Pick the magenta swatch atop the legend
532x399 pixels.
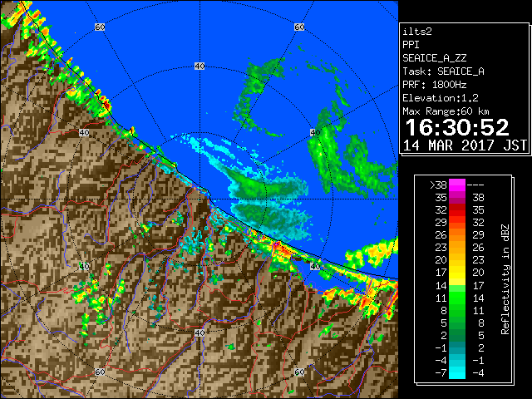coord(457,185)
